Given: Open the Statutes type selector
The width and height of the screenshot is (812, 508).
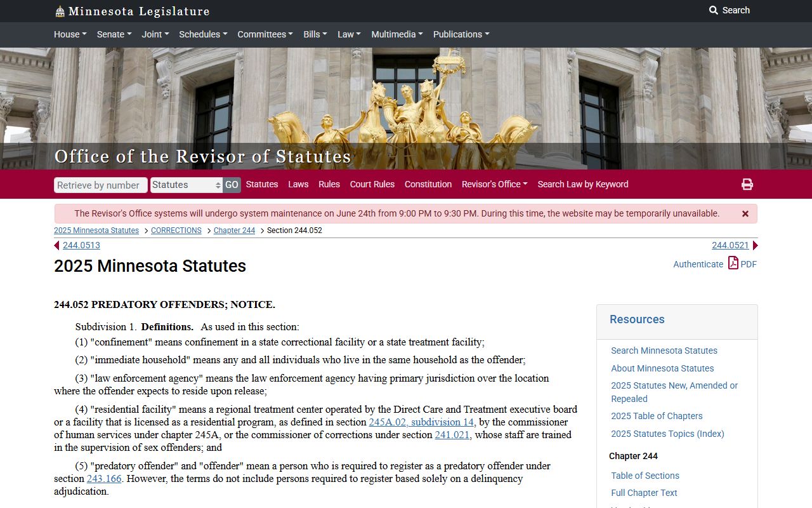Looking at the screenshot, I should tap(187, 185).
